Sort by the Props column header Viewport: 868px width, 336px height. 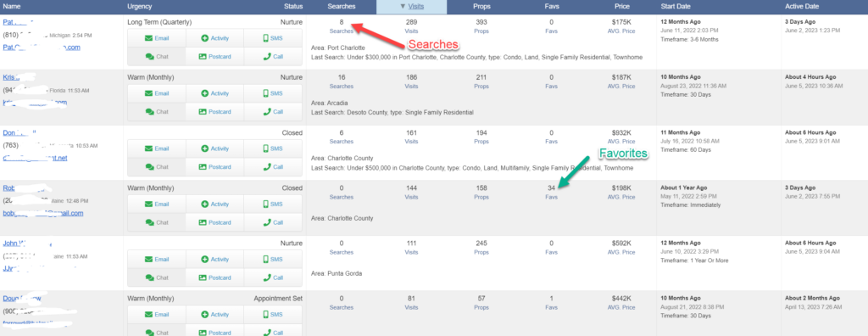pos(481,7)
